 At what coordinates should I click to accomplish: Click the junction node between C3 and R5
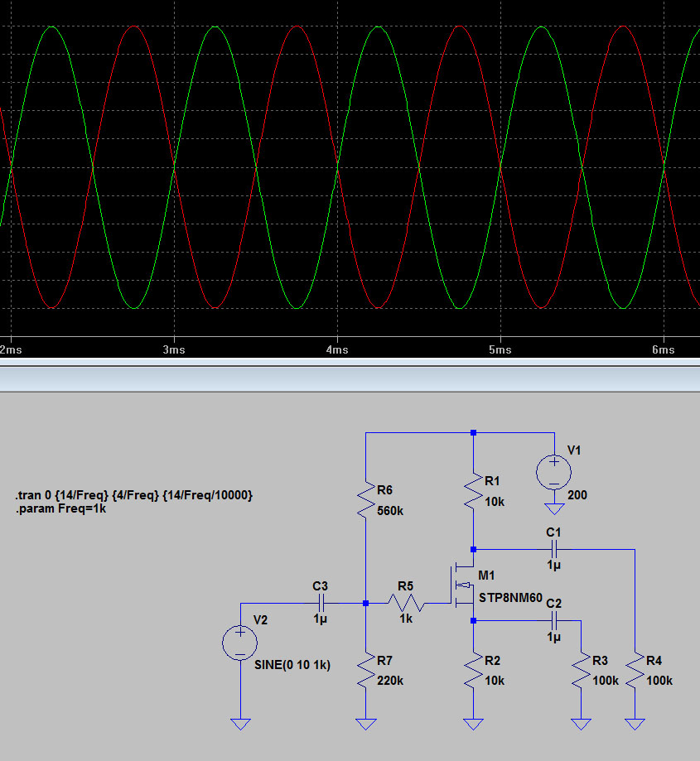pyautogui.click(x=366, y=604)
